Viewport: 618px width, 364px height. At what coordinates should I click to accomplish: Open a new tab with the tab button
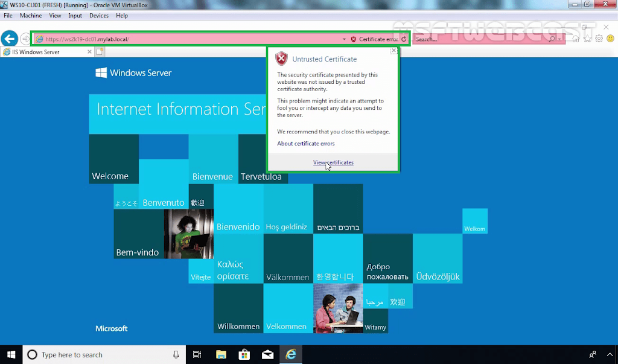click(x=100, y=52)
